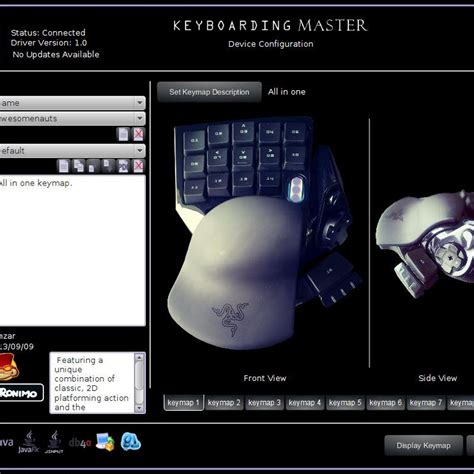
Task: Click the JavaFX logo in the footer
Action: pyautogui.click(x=29, y=442)
